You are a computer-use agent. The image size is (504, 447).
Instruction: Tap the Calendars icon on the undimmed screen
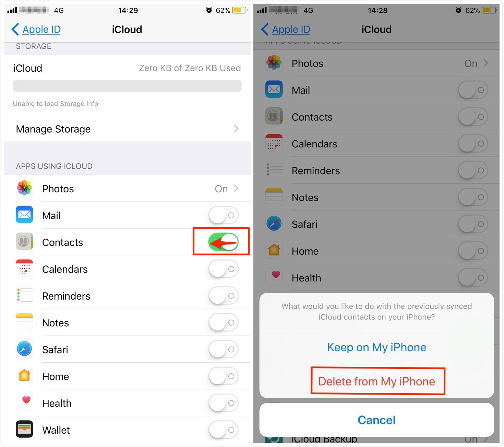pos(24,268)
